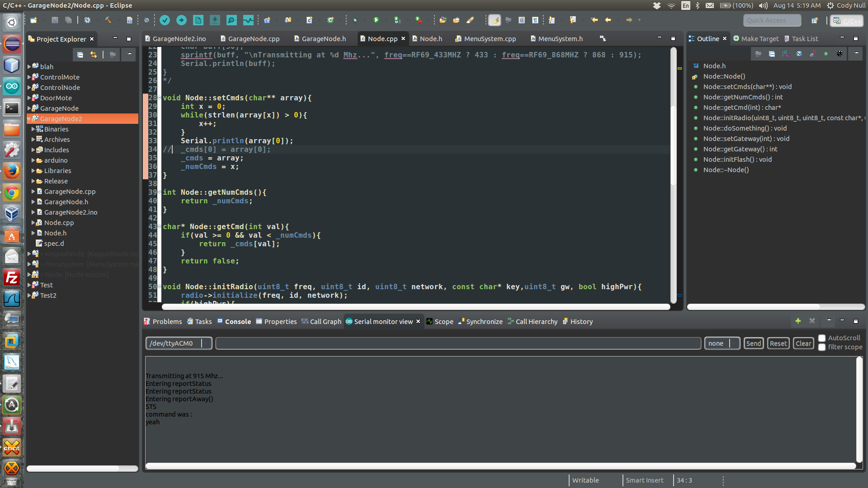Open the Outline view menu dropdown arrow
This screenshot has width=868, height=488.
click(x=856, y=54)
